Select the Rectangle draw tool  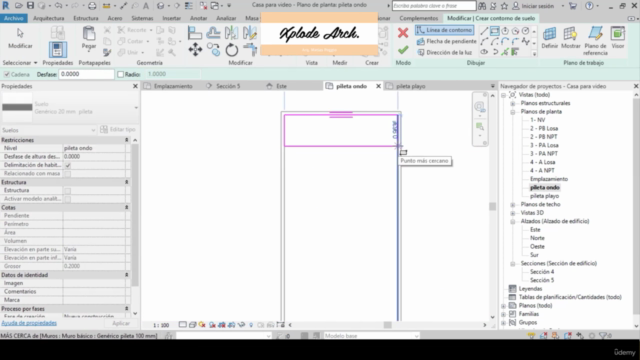(495, 31)
